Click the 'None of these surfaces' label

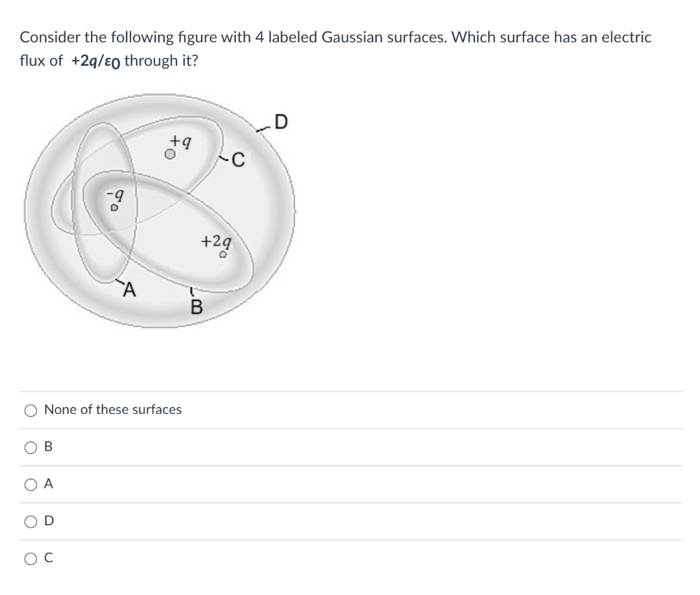click(x=113, y=410)
